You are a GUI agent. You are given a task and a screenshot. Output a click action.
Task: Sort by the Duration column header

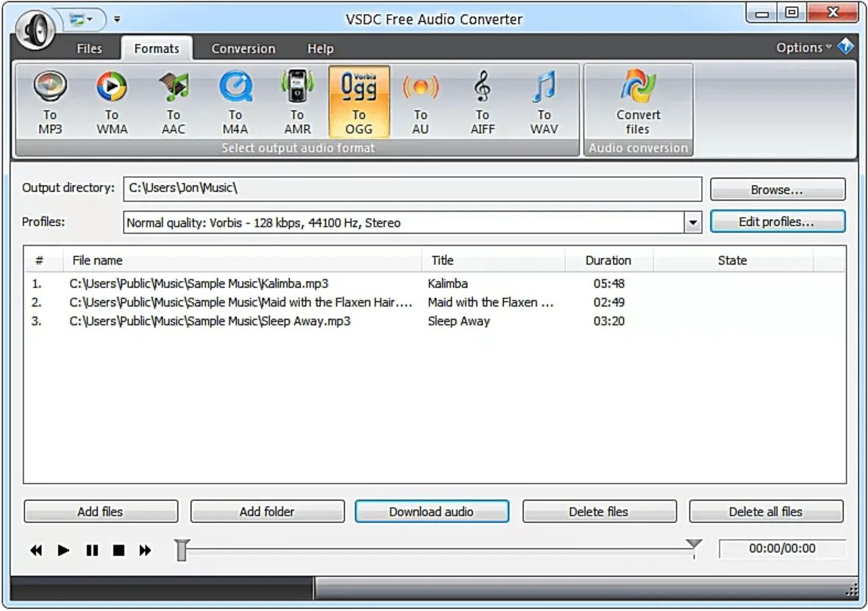609,260
